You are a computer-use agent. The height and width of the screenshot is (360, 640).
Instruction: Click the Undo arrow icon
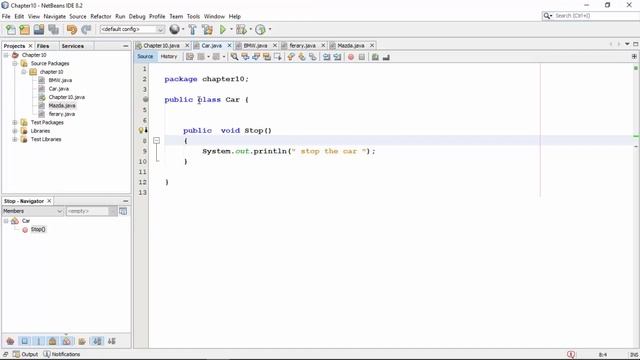coord(72,29)
